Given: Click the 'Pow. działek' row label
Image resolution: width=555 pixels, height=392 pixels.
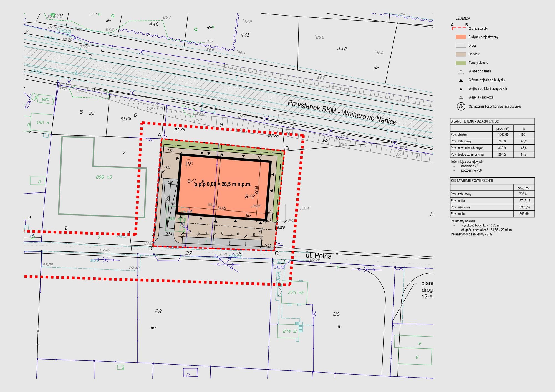Looking at the screenshot, I should coord(459,135).
